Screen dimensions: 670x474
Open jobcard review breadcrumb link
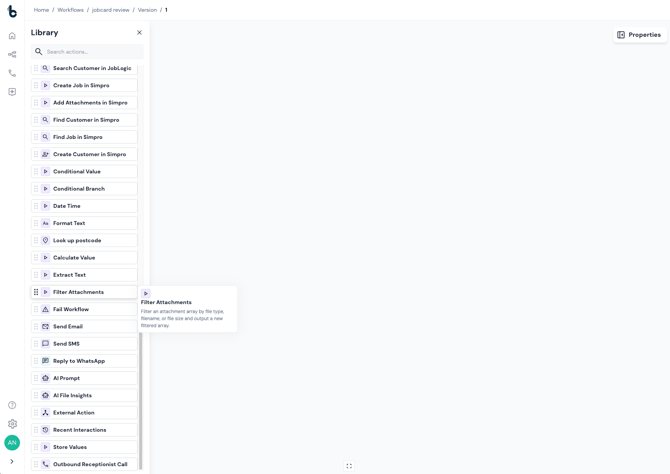tap(111, 10)
